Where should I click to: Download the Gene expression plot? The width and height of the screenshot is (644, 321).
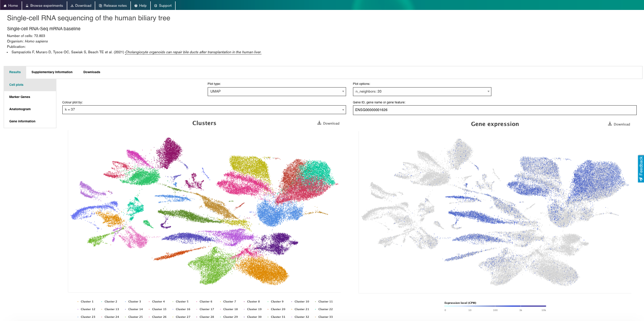click(x=619, y=124)
